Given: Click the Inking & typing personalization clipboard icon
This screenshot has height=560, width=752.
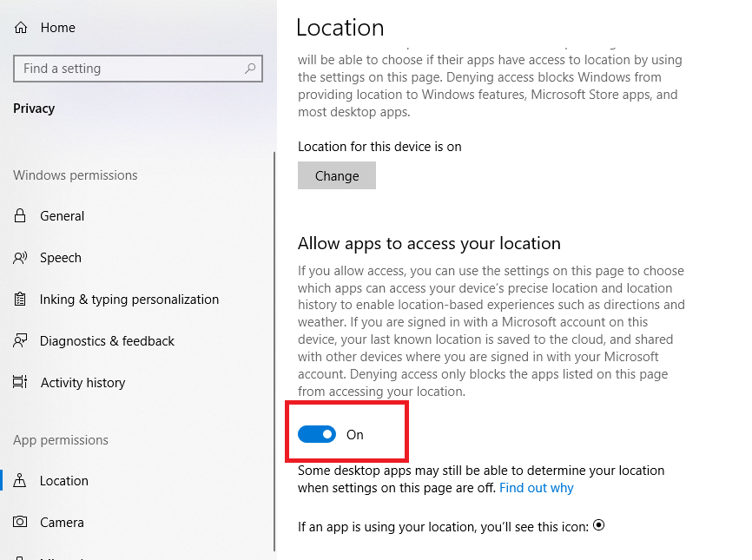Looking at the screenshot, I should pyautogui.click(x=19, y=300).
